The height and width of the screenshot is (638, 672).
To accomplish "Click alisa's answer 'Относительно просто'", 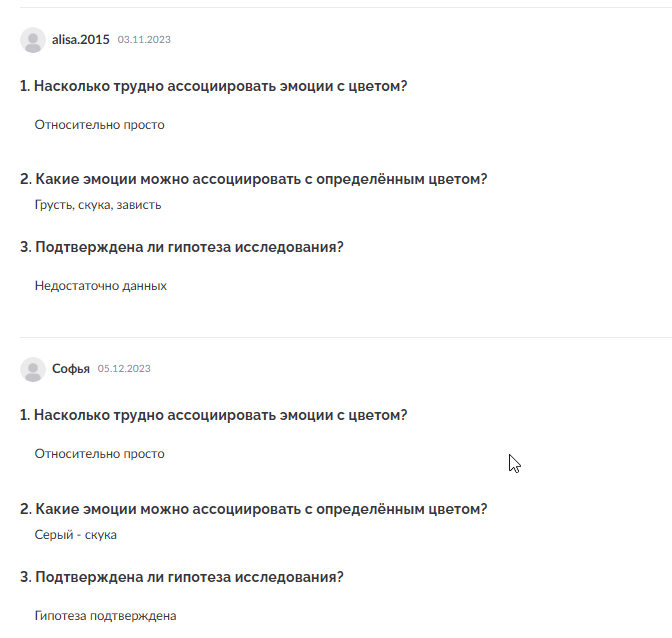I will tap(99, 125).
